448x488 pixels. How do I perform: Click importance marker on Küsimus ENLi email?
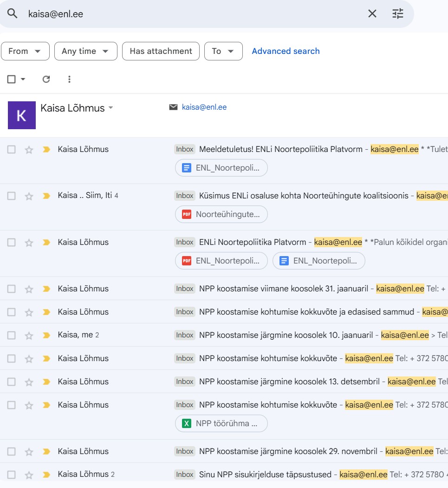tap(46, 196)
